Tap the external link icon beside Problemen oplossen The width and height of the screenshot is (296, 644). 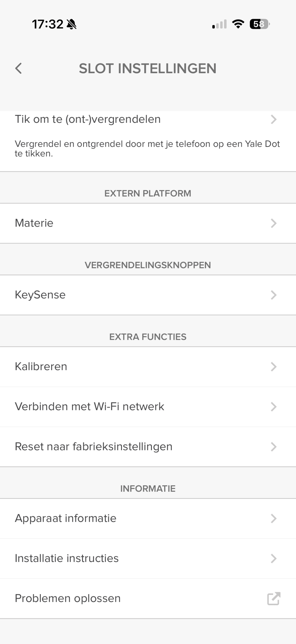pos(274,598)
